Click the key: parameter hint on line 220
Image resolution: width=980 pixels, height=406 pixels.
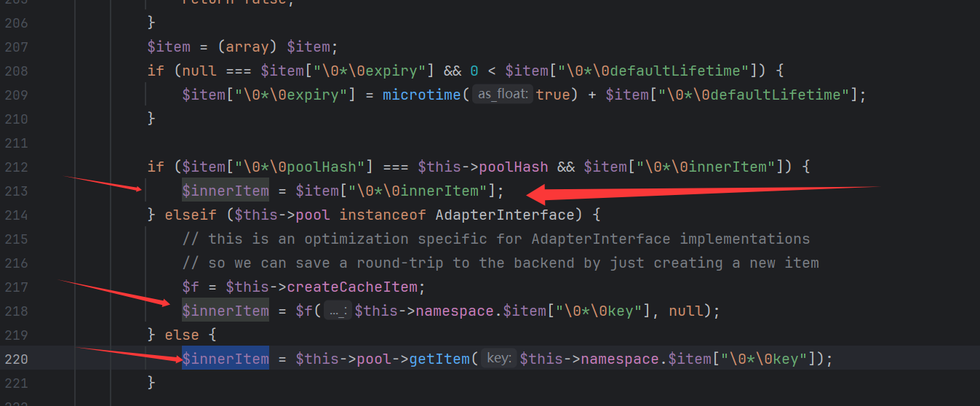498,359
